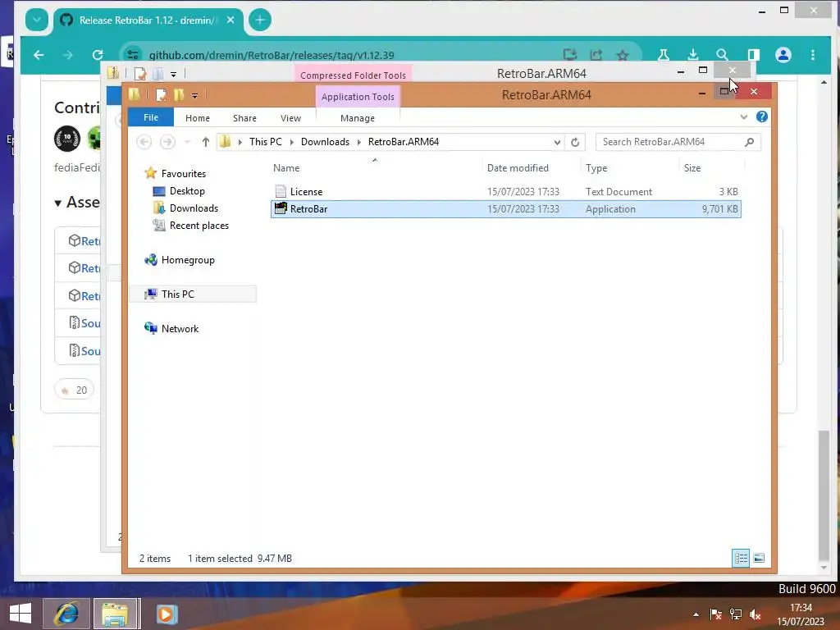Click browser search magnifier icon

722,55
